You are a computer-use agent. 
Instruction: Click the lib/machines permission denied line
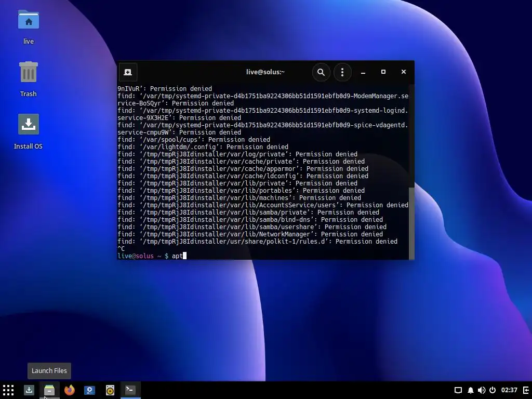239,198
